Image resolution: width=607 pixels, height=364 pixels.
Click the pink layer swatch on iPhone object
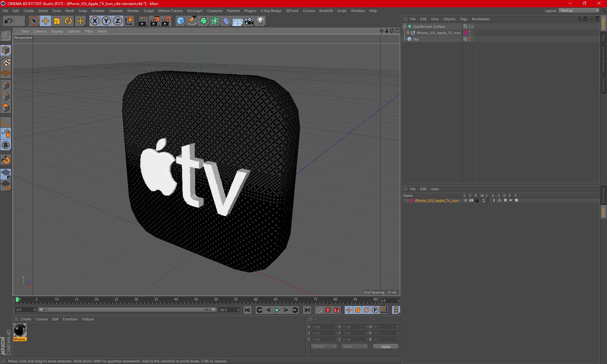[x=465, y=33]
